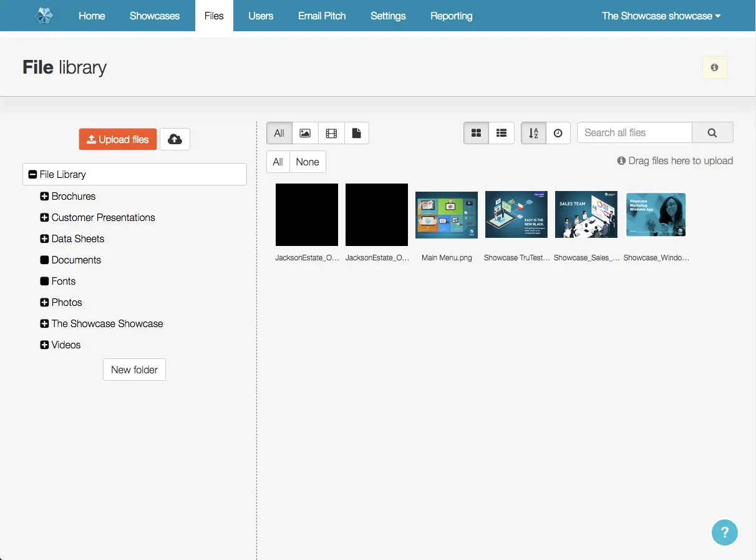Screen dimensions: 756x560
Task: Open the Reporting tab
Action: [451, 16]
